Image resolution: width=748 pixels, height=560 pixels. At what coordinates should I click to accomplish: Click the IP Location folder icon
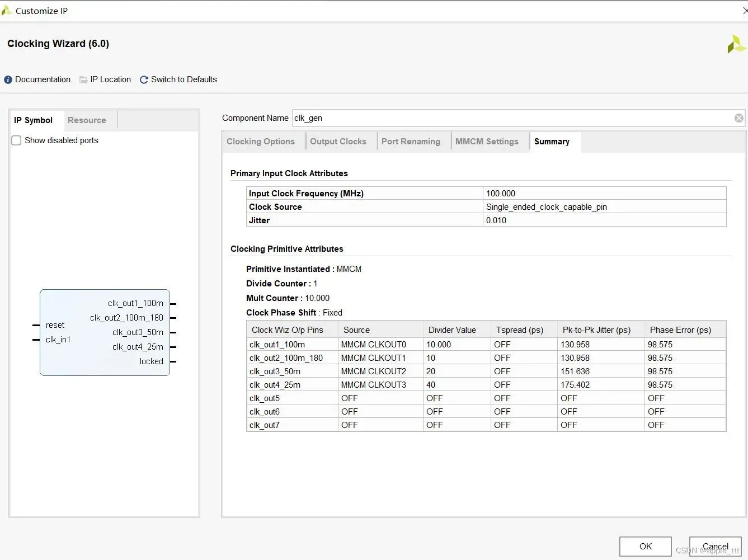click(x=83, y=79)
